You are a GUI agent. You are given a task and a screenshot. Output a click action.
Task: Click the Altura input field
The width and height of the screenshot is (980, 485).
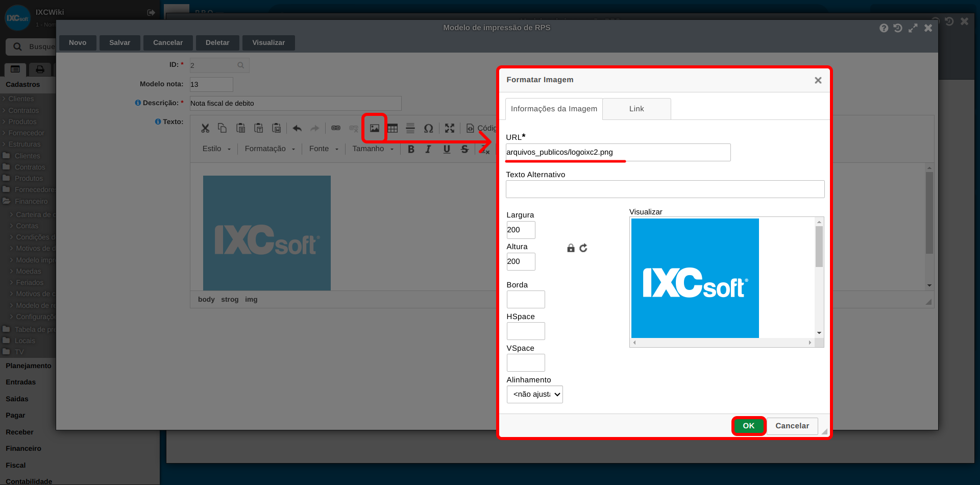click(521, 261)
